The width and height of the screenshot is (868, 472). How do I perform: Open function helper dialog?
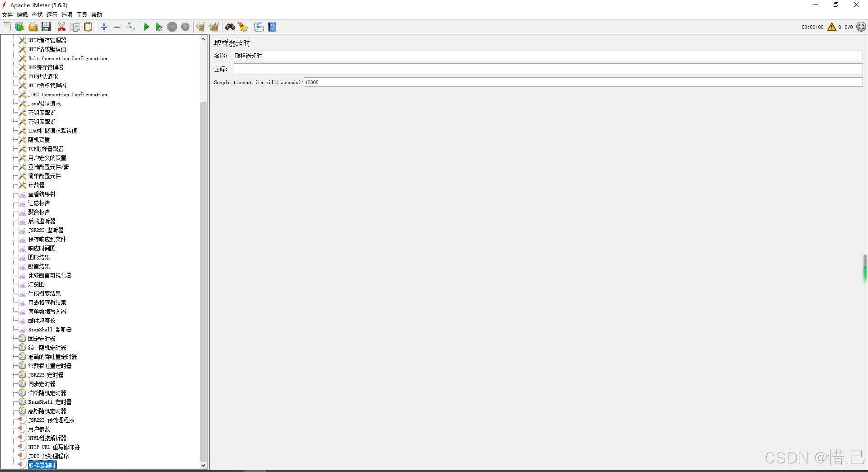(259, 27)
